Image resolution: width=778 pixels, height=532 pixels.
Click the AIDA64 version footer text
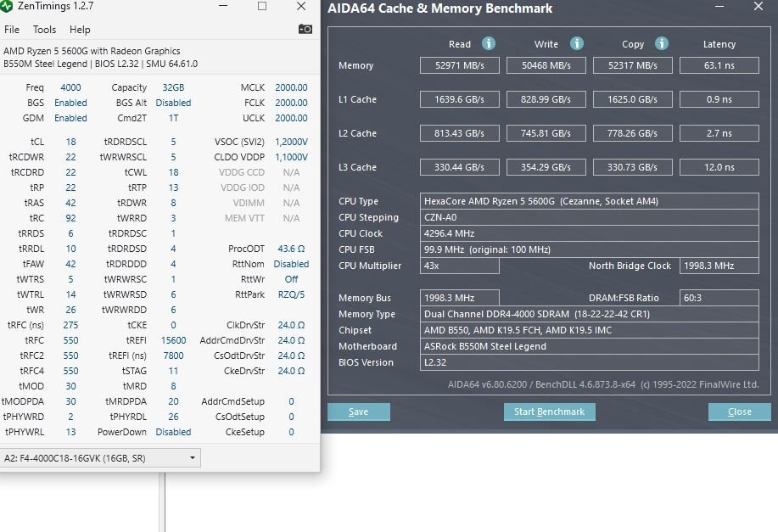tap(603, 384)
